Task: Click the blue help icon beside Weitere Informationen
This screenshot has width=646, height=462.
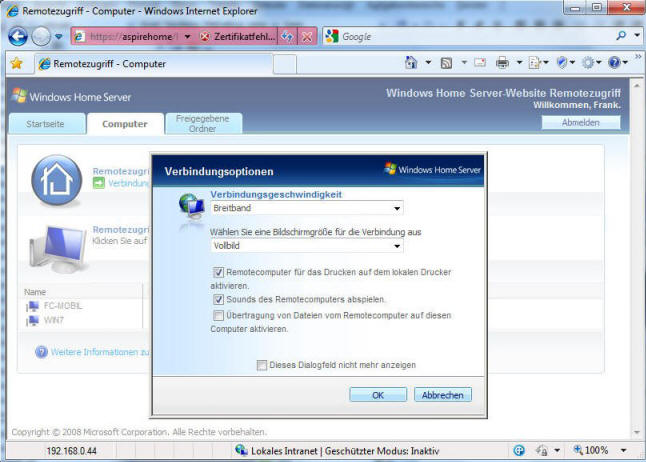Action: click(42, 352)
